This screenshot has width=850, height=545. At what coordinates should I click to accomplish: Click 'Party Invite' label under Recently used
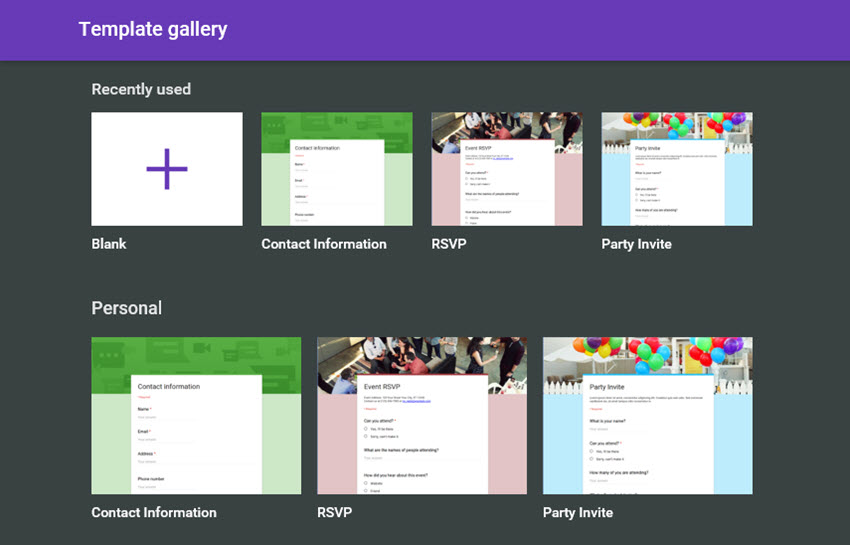pos(636,244)
